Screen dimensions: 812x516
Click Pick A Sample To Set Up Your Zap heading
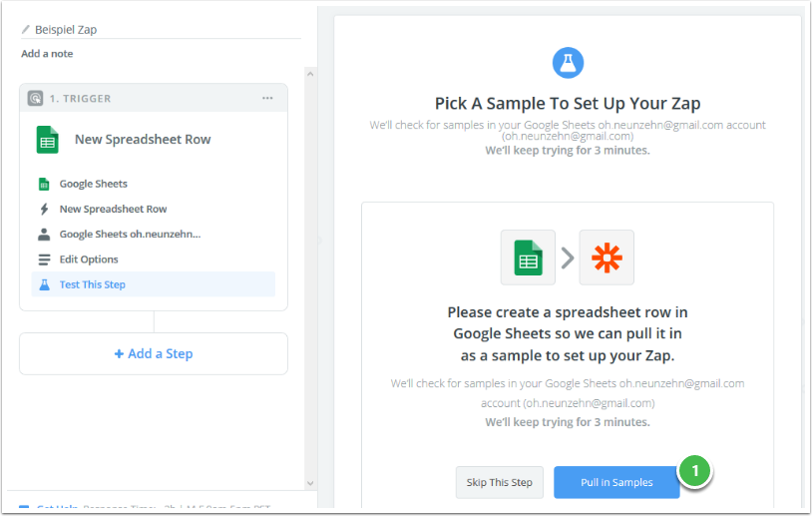point(568,104)
